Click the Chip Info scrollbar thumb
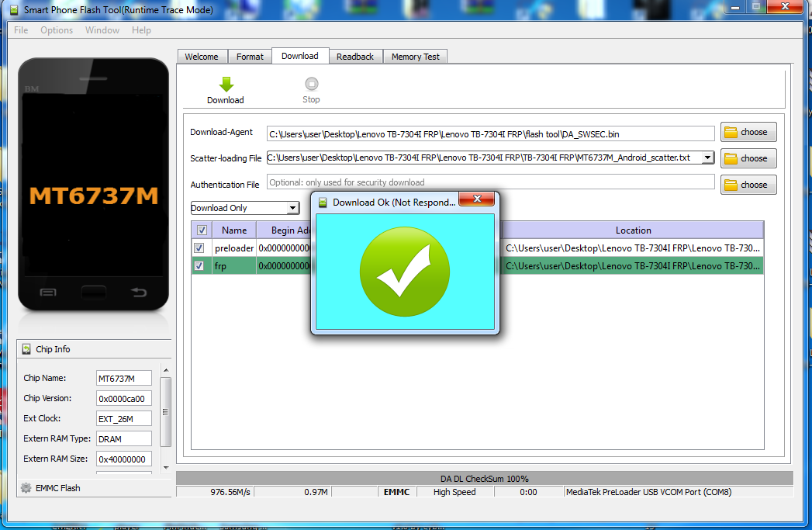 pos(166,412)
